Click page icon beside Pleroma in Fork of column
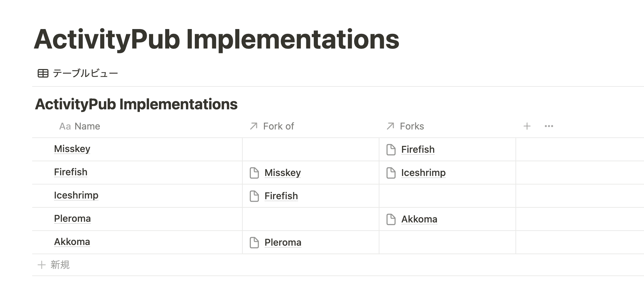Viewport: 644px width, 300px height. click(x=254, y=243)
